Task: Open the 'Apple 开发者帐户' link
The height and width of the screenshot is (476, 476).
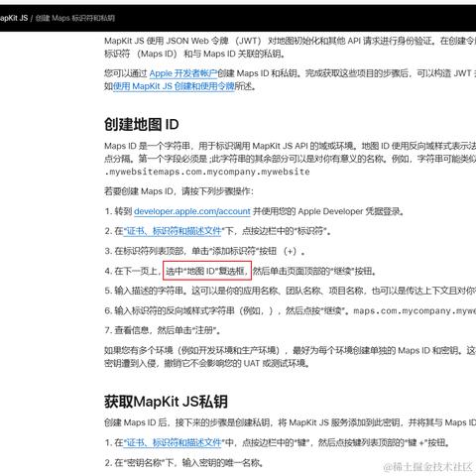Action: pos(183,73)
